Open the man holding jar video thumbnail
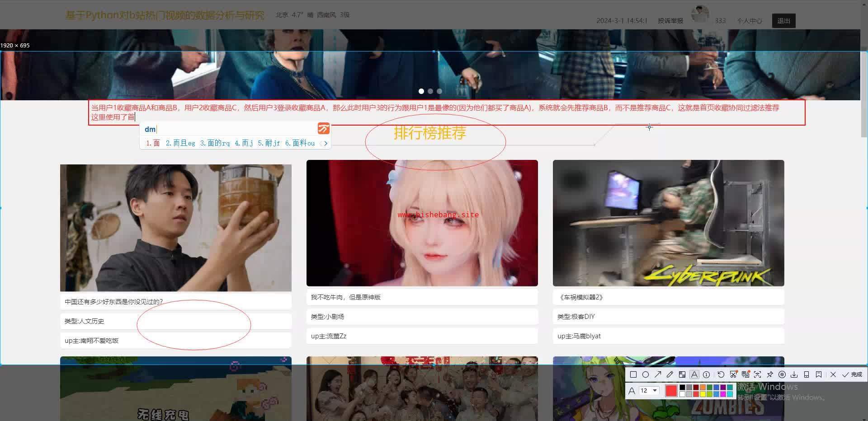The image size is (868, 421). tap(176, 228)
